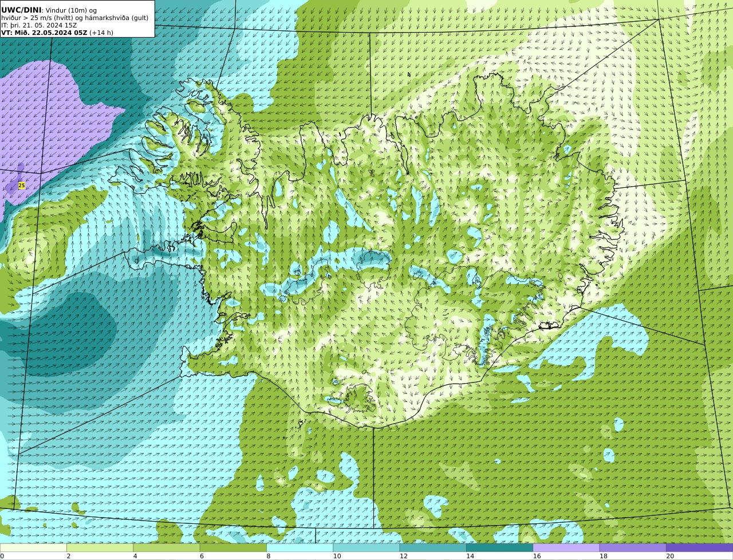Click the dark teal 14–16 m/s legend swatch
The height and width of the screenshot is (560, 733).
(x=499, y=547)
